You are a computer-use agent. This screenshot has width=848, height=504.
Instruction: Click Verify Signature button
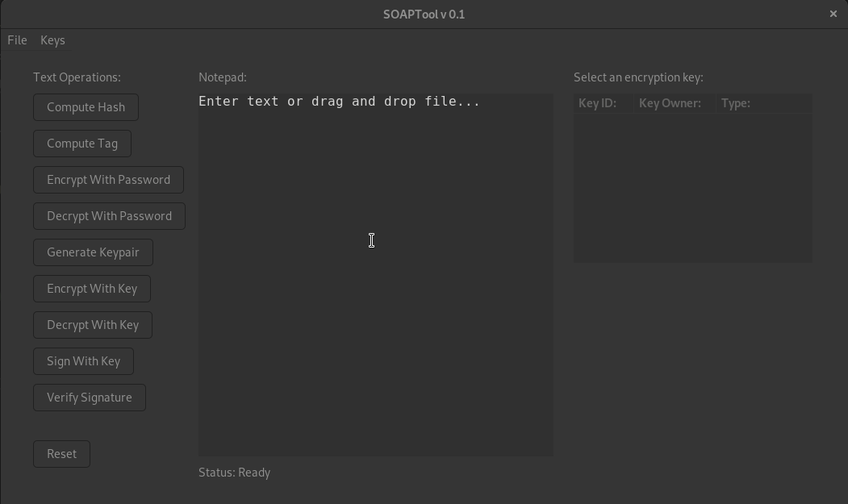(x=90, y=397)
